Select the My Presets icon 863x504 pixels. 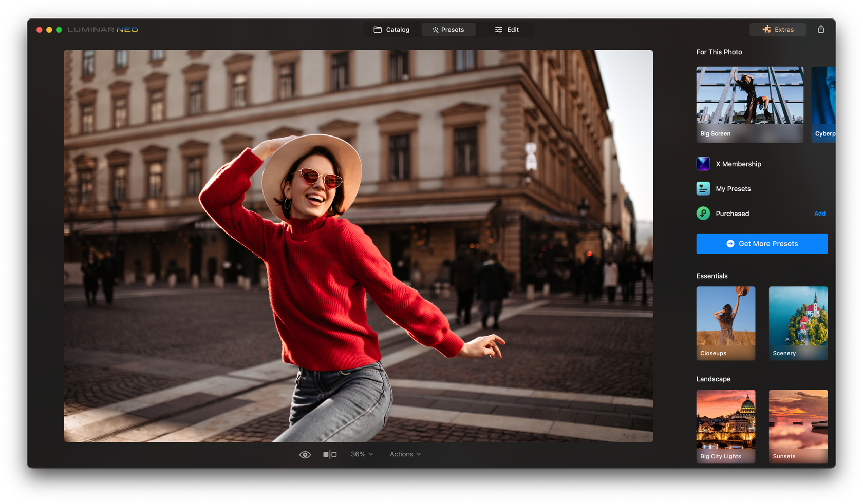[703, 188]
